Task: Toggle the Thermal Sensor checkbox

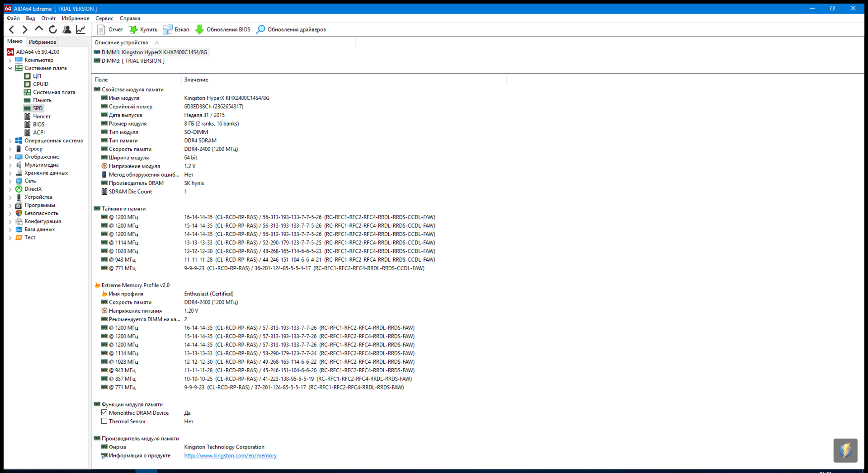Action: (104, 421)
